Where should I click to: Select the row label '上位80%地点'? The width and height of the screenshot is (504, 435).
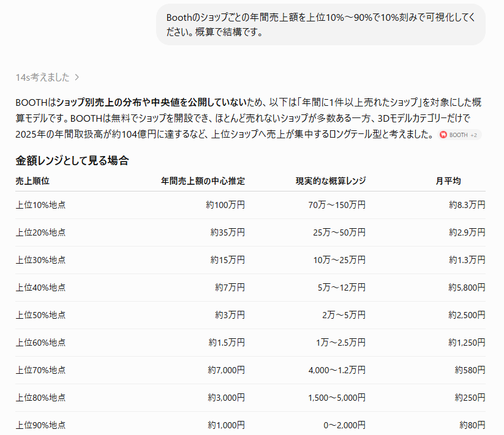click(40, 398)
